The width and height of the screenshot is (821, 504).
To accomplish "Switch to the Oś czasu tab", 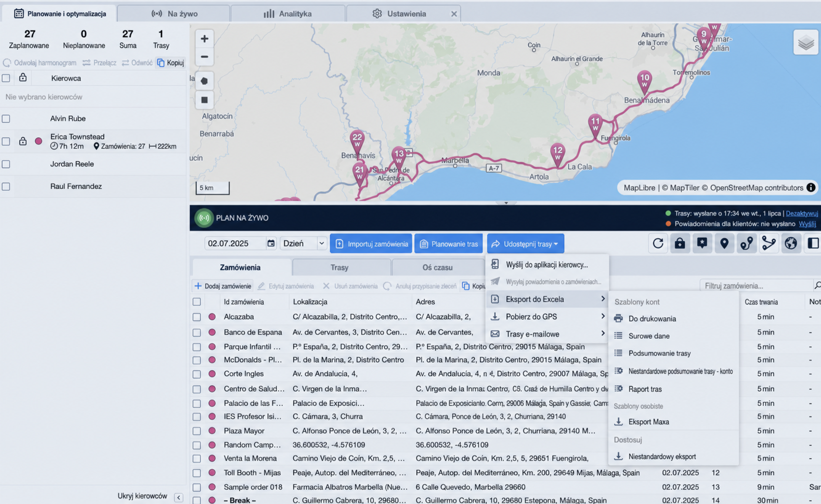I will 437,267.
